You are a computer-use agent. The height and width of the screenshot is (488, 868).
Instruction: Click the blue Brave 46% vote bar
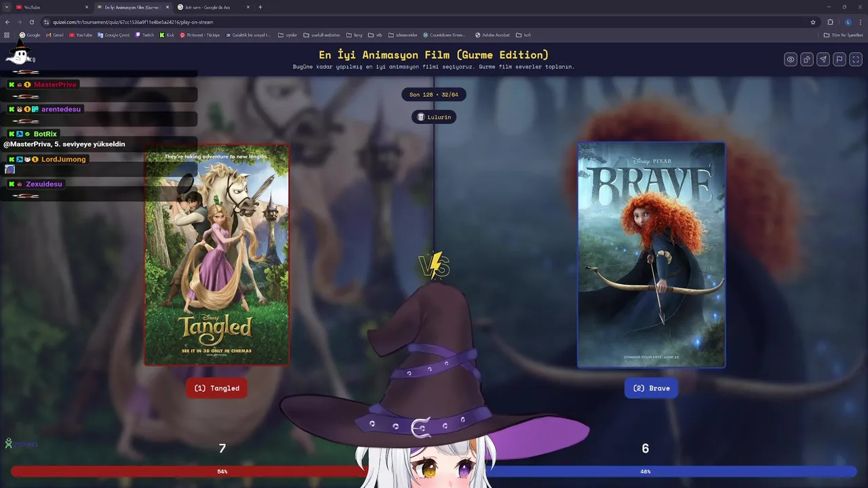pyautogui.click(x=671, y=471)
